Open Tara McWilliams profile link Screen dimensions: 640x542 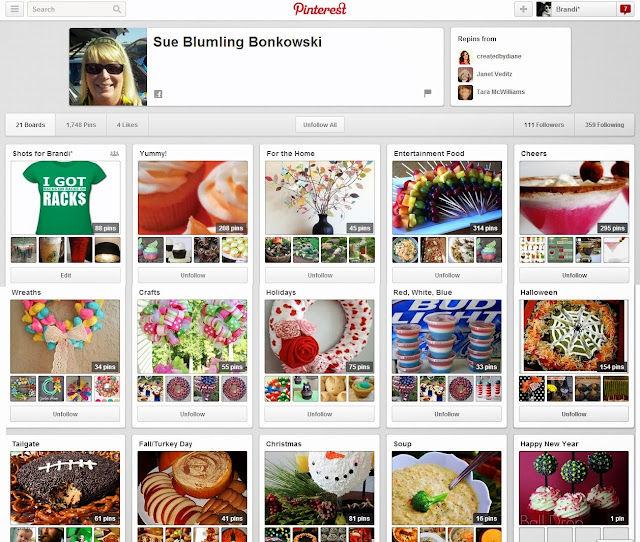pyautogui.click(x=500, y=92)
